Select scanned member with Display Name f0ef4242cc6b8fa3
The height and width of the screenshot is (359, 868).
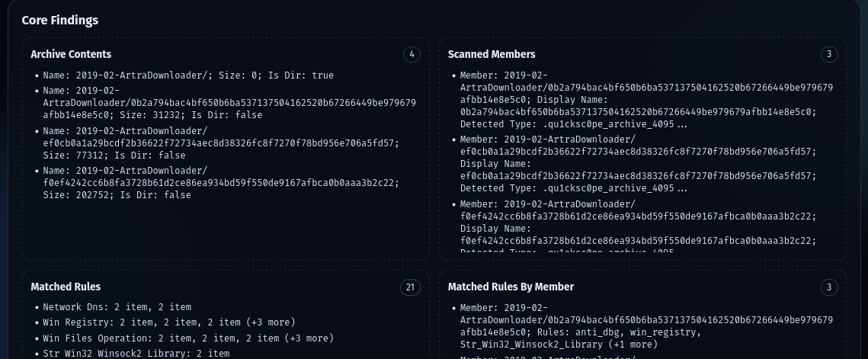(639, 226)
